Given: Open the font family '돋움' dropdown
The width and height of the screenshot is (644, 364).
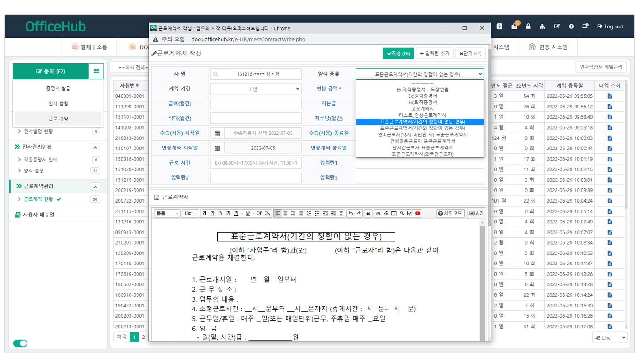Looking at the screenshot, I should (x=167, y=213).
